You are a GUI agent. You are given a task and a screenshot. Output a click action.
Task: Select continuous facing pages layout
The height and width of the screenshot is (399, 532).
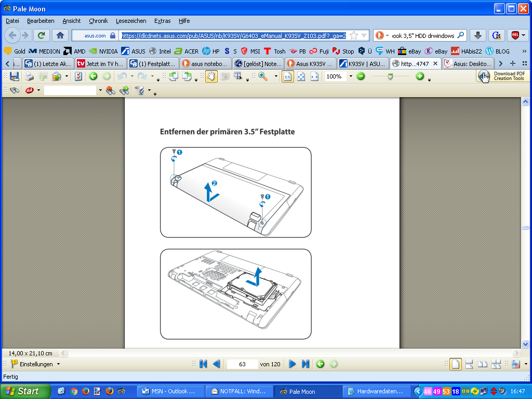496,364
